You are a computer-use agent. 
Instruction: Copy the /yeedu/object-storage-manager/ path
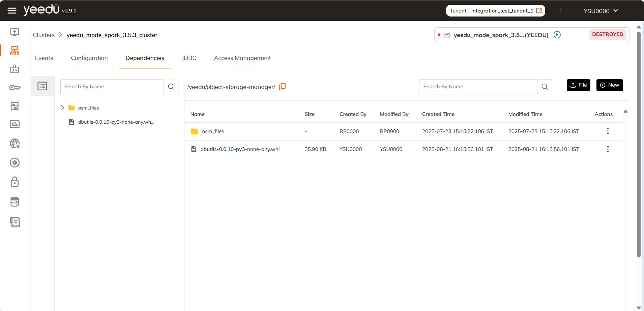(283, 87)
